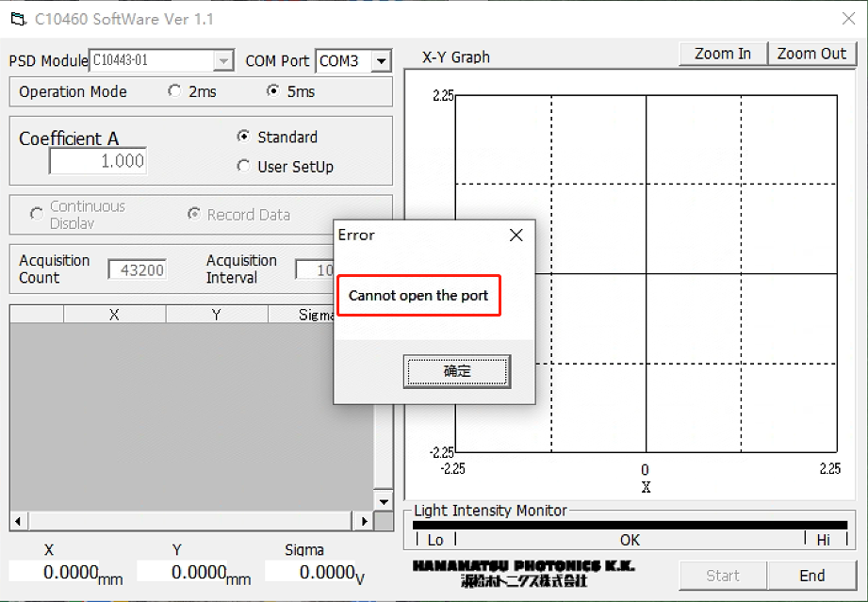Click the app icon in title bar
The image size is (868, 602).
click(x=17, y=19)
